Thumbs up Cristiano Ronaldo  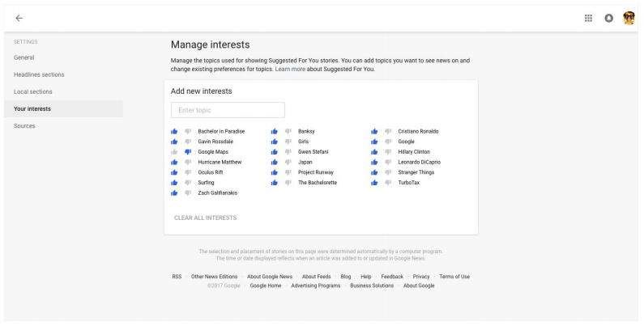(x=373, y=131)
